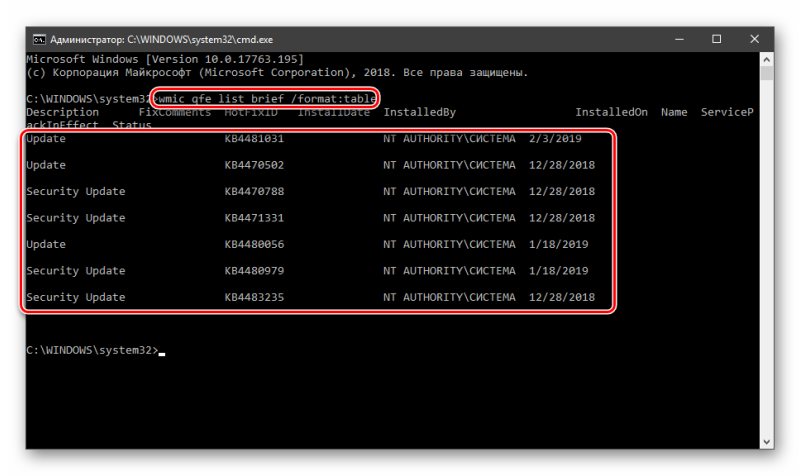Select hotfix ID KB4470788

pyautogui.click(x=254, y=192)
